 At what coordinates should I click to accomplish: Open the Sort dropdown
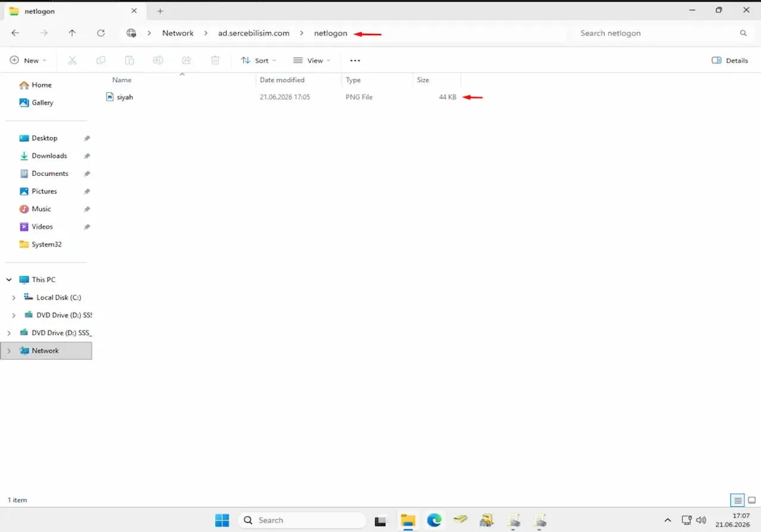(259, 60)
